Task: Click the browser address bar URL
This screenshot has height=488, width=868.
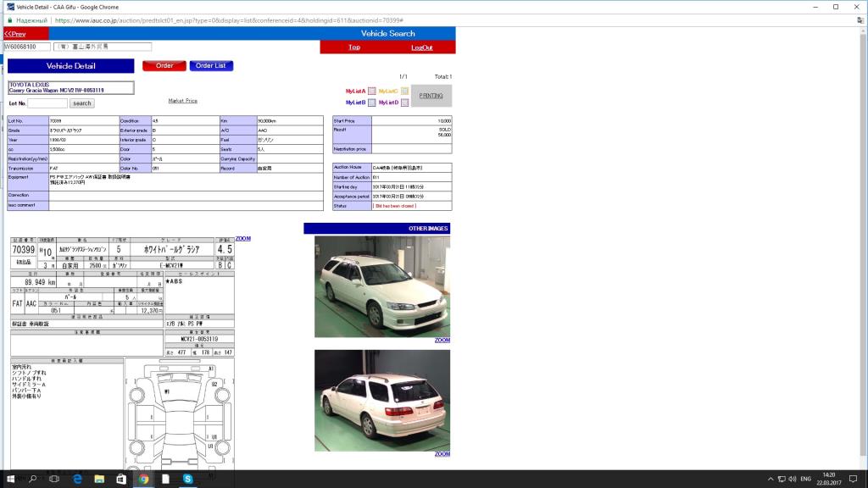Action: tap(229, 20)
